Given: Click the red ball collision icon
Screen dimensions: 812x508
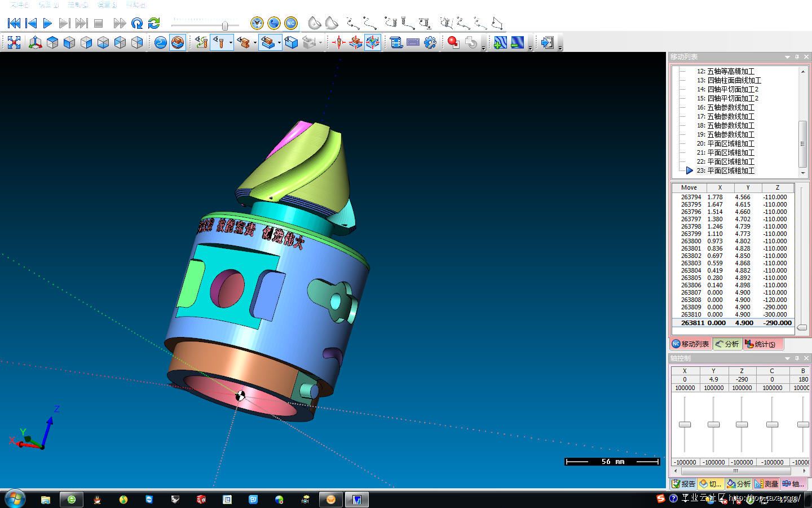Looking at the screenshot, I should [454, 42].
